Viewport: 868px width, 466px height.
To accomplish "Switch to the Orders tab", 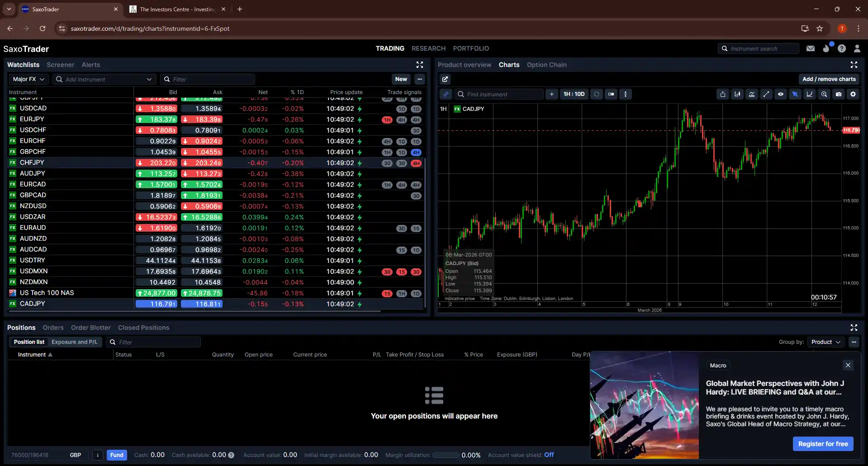I will 53,328.
